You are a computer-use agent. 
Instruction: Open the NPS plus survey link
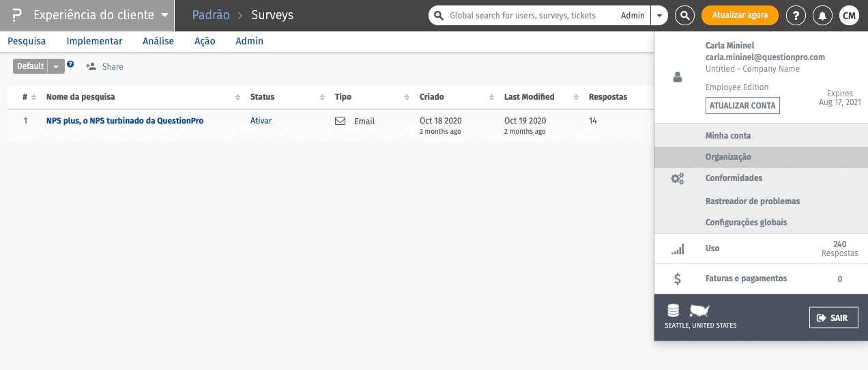(x=125, y=121)
